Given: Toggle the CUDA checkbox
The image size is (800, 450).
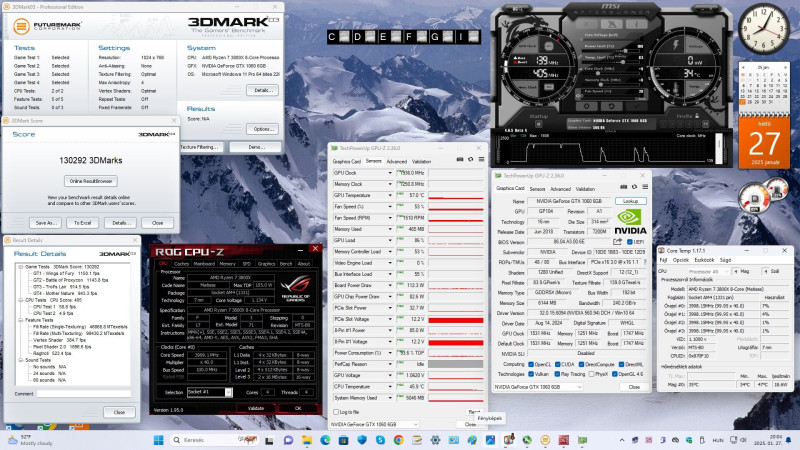Looking at the screenshot, I should pos(558,364).
